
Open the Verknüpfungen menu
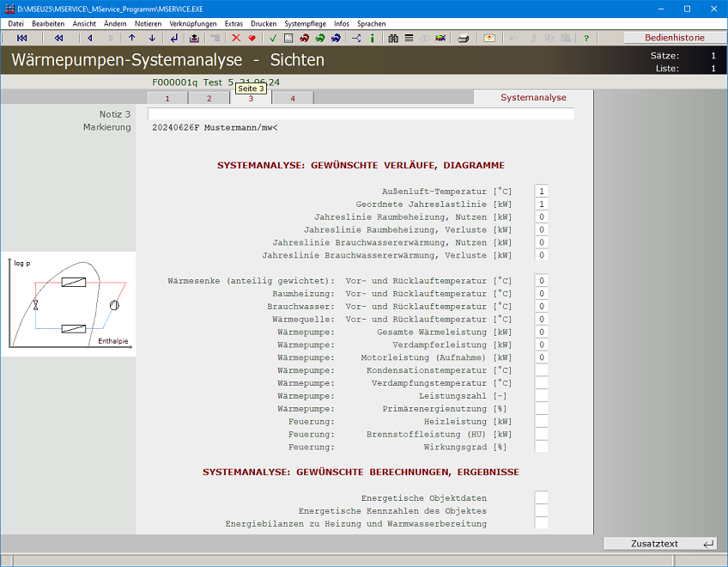[x=193, y=24]
